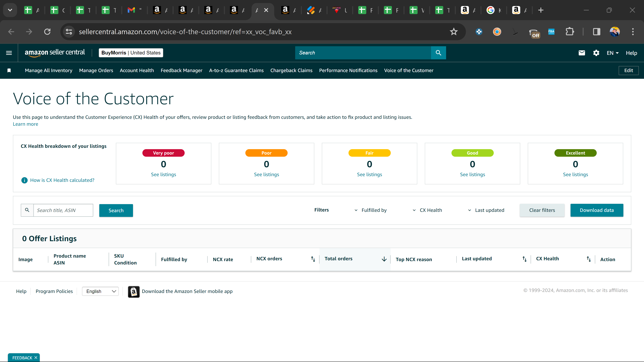Focus the Search title, ASIN field
The width and height of the screenshot is (644, 362).
click(63, 210)
